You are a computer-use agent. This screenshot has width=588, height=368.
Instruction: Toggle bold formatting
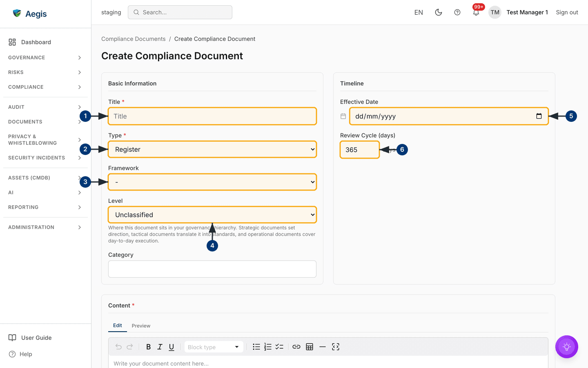click(149, 347)
